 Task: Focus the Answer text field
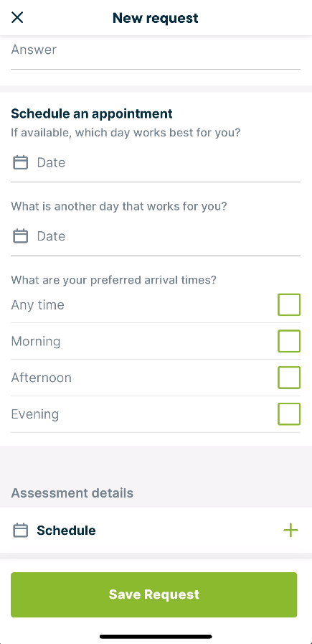(x=156, y=53)
